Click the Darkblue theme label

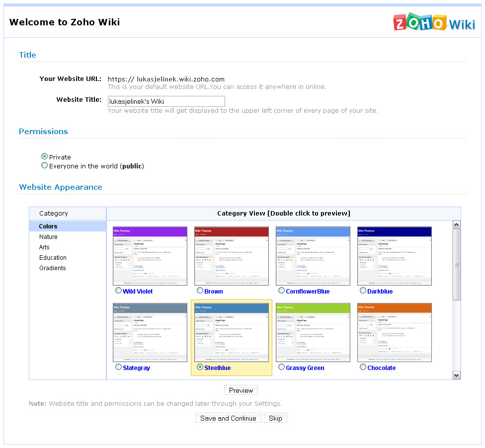[x=380, y=291]
